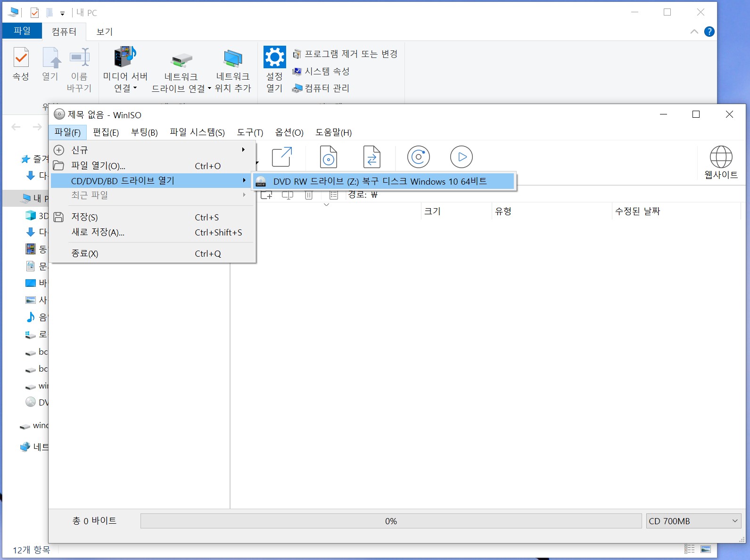
Task: Click the 수정된 날짜 column header
Action: [676, 211]
